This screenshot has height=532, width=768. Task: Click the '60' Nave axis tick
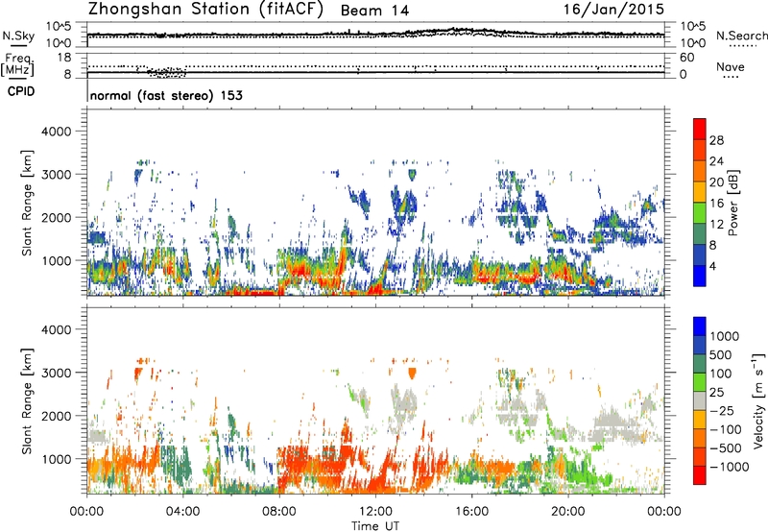686,58
